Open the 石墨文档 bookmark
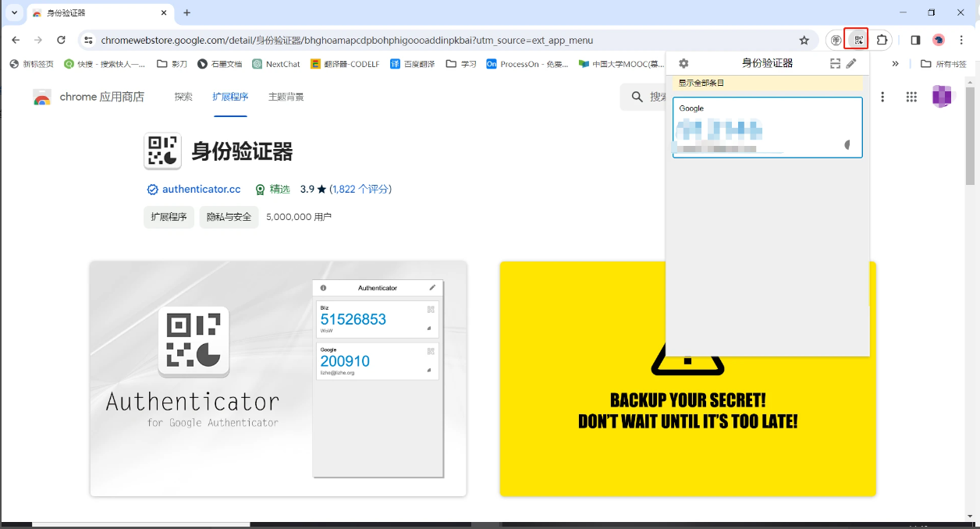 [x=219, y=64]
